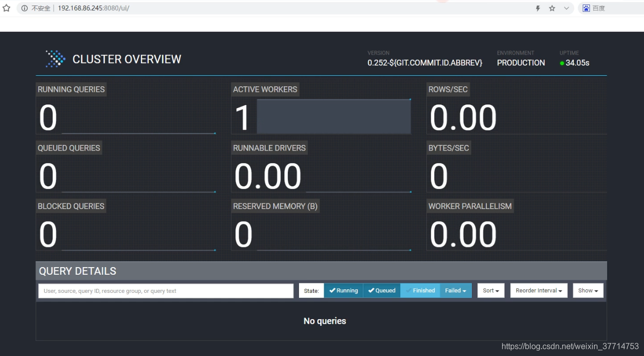Click the lightning bolt icon in address bar

[538, 8]
